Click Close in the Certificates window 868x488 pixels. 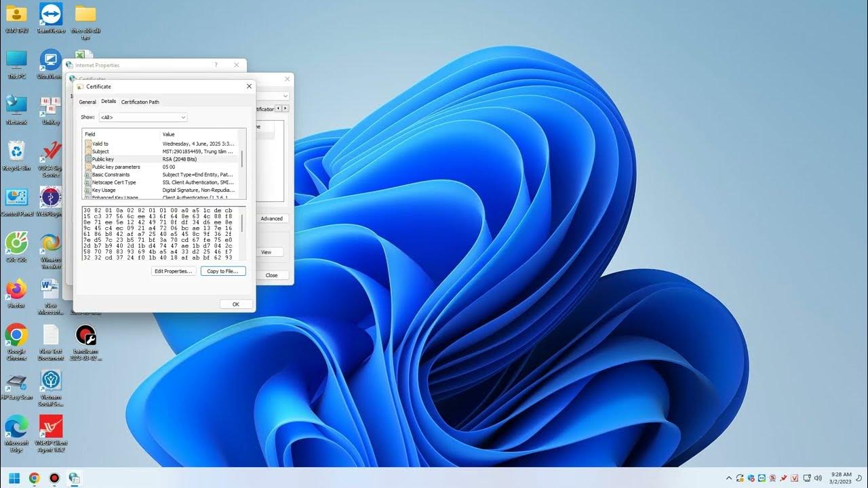pos(272,275)
